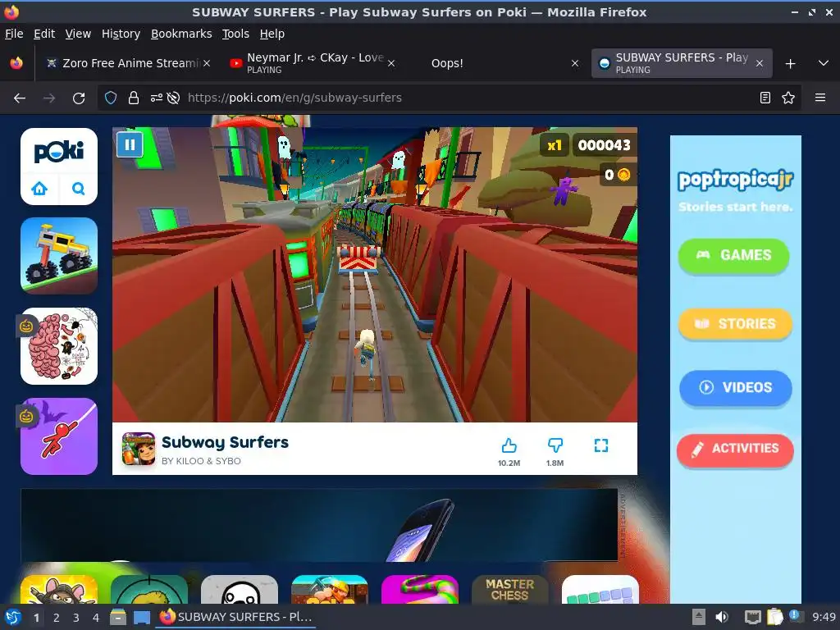Open the Edit menu
The image size is (840, 630).
pyautogui.click(x=44, y=34)
